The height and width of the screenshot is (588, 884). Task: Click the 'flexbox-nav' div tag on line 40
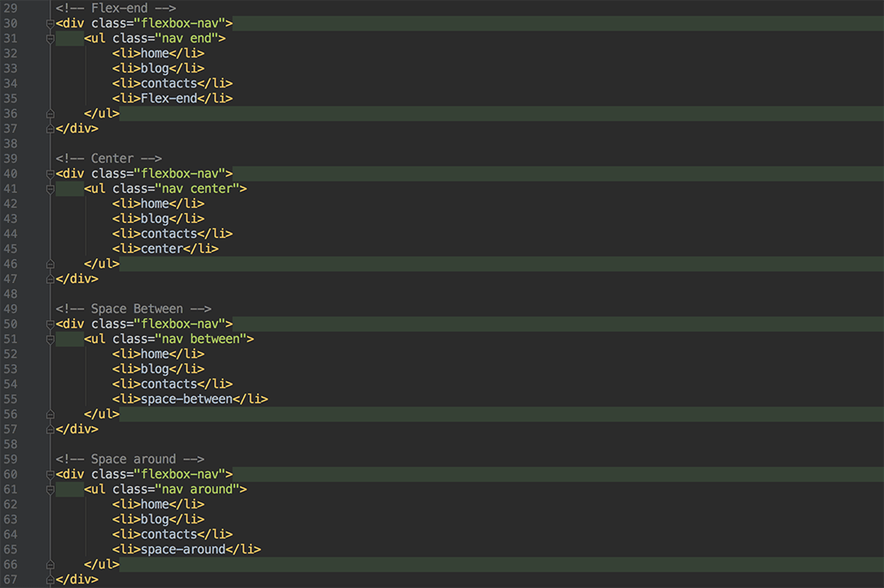click(144, 173)
